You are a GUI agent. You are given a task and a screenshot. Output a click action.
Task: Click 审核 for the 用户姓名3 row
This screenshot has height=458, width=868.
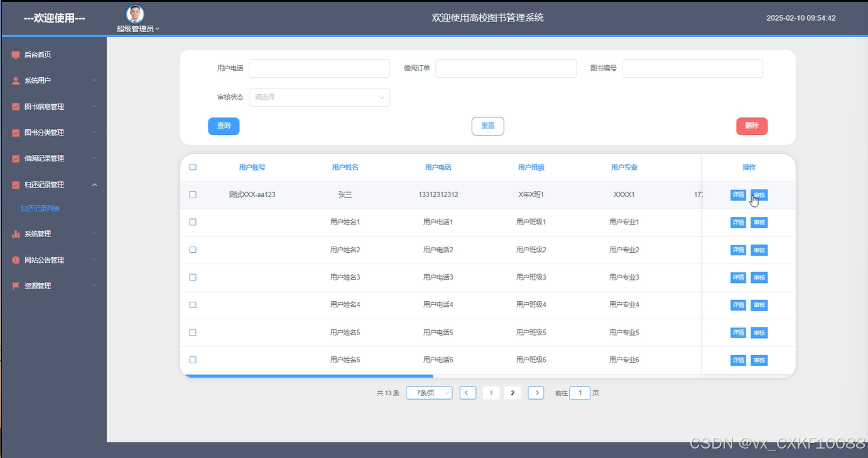(x=759, y=278)
